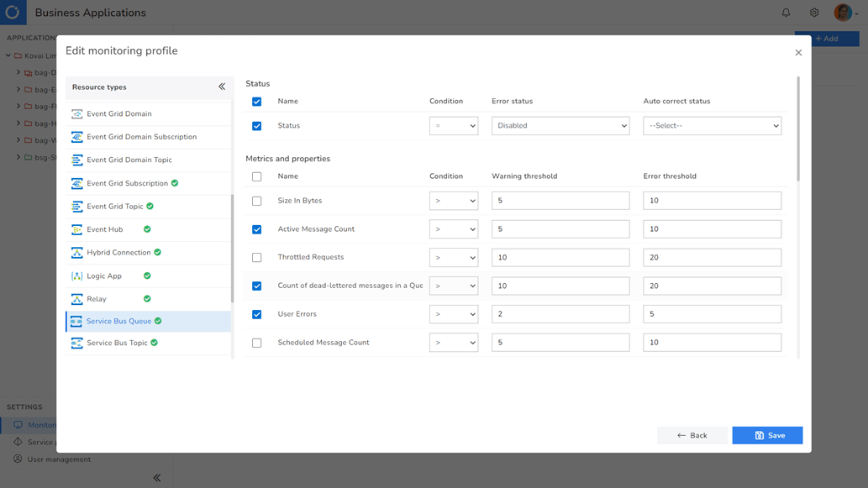The width and height of the screenshot is (868, 488).
Task: Open the Auto correct status Select dropdown
Action: [x=712, y=125]
